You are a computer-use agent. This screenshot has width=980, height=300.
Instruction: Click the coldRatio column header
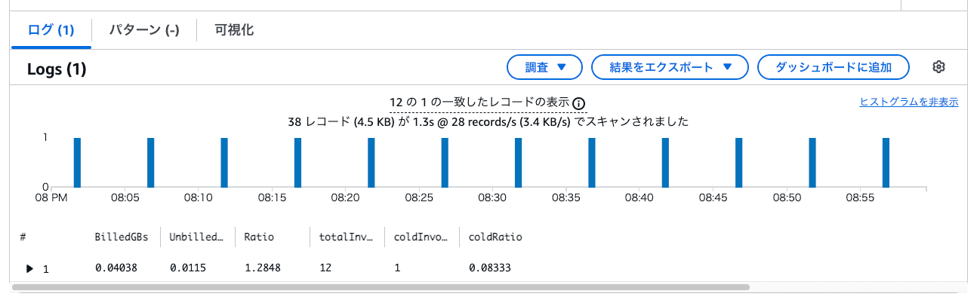(495, 237)
